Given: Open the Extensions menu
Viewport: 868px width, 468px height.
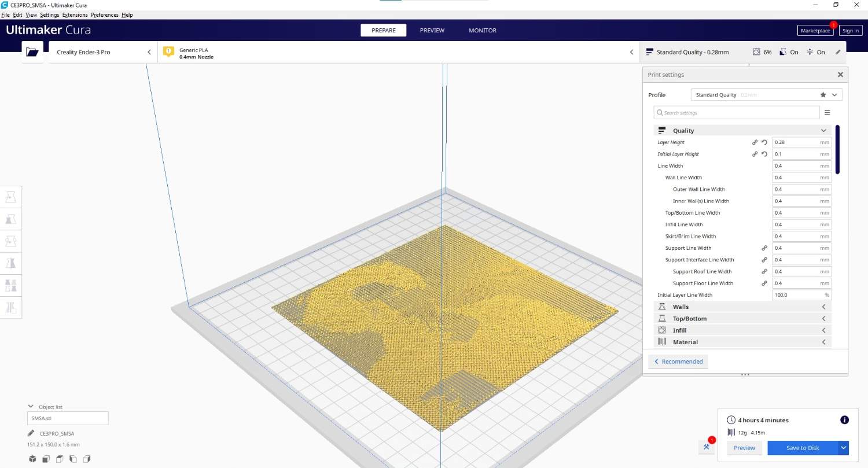Looking at the screenshot, I should pyautogui.click(x=75, y=15).
